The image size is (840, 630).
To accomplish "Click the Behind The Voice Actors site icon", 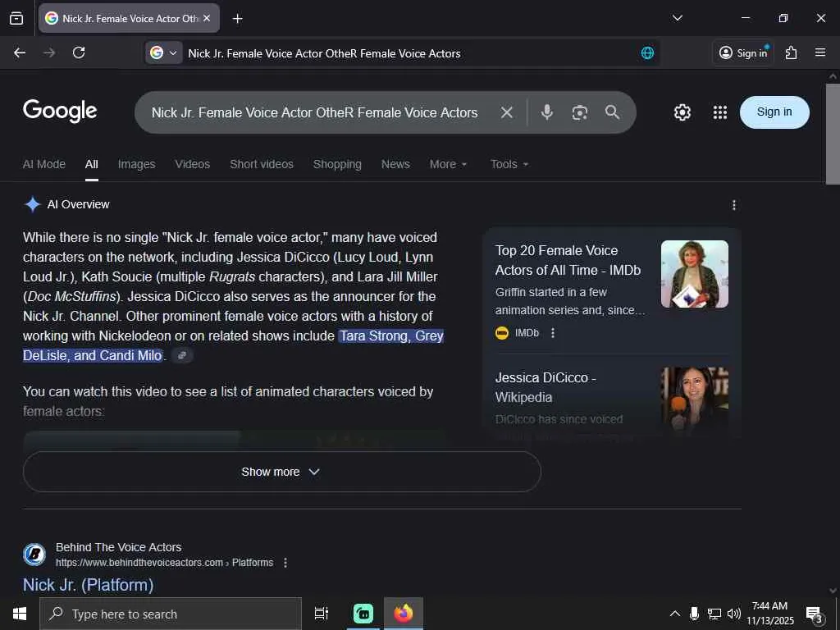I will tap(34, 554).
